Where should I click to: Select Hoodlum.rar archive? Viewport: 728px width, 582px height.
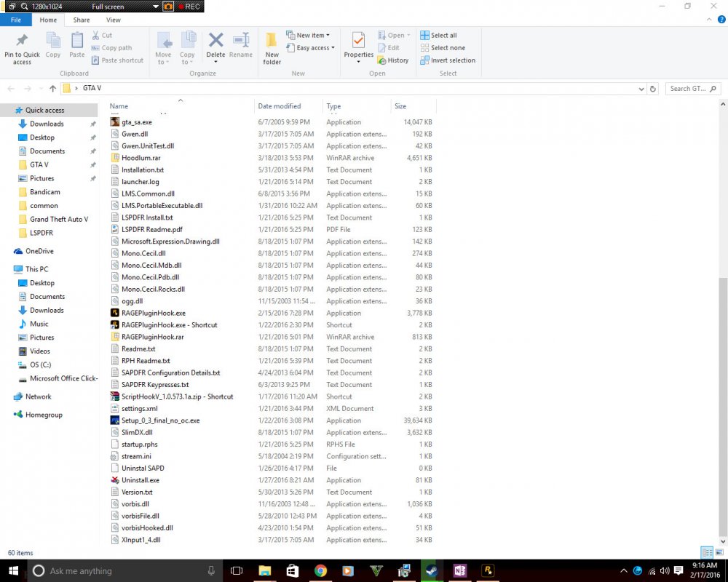141,158
